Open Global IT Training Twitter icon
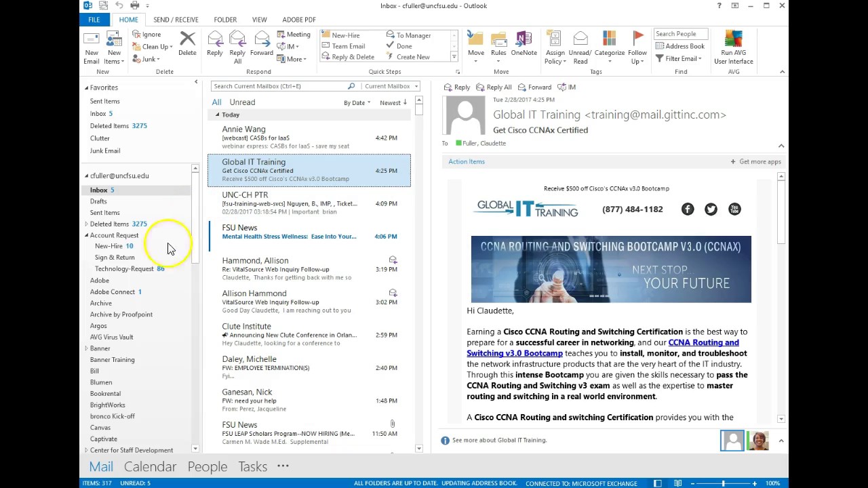This screenshot has width=868, height=488. [711, 209]
